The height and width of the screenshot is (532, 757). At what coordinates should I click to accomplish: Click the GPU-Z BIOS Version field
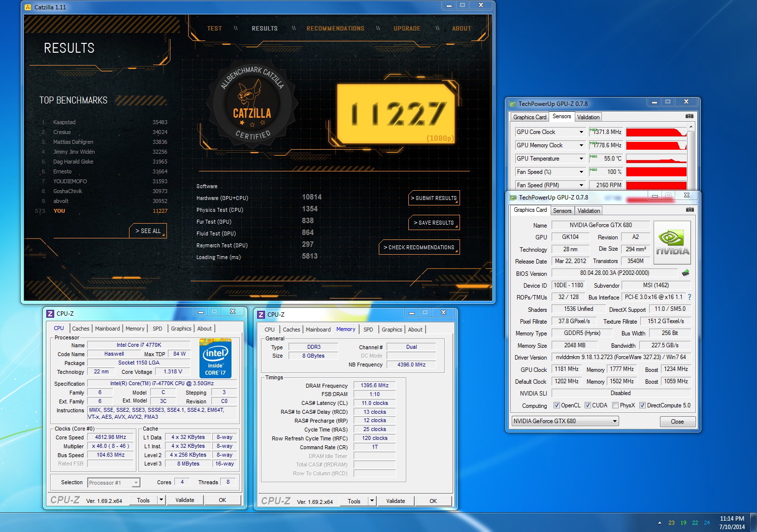(x=615, y=273)
